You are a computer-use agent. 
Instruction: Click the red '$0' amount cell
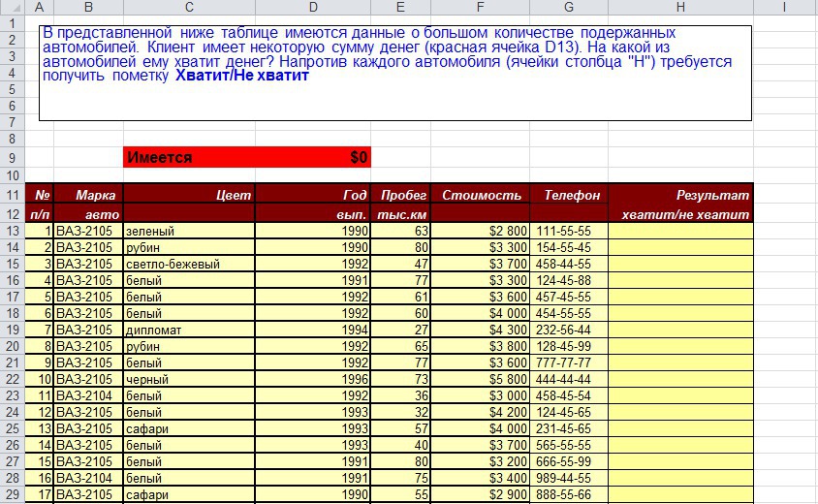[x=313, y=157]
